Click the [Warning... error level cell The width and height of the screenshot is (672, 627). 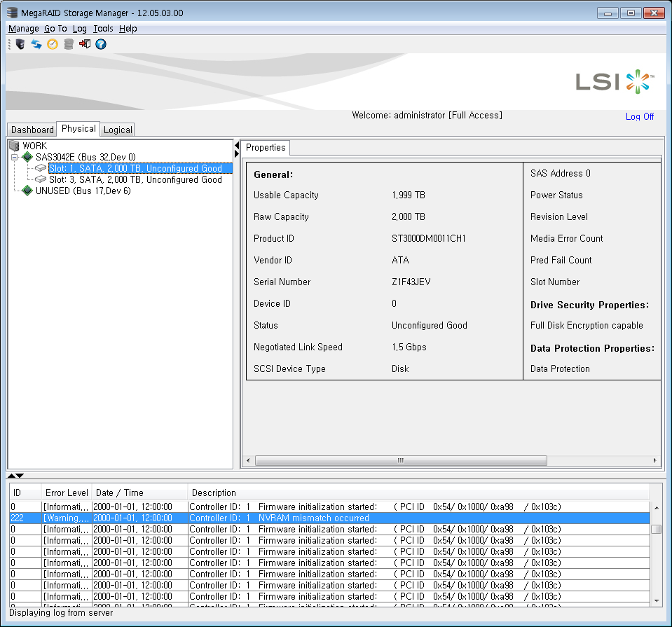[67, 518]
